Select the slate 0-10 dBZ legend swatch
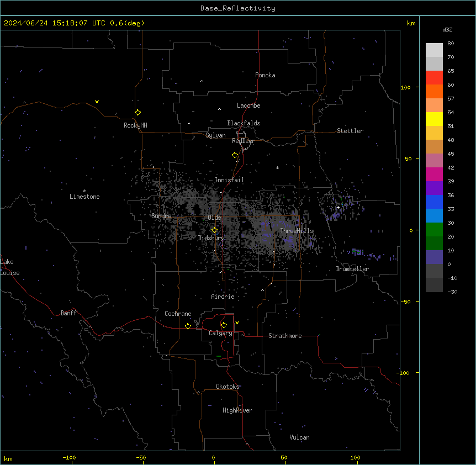 point(434,257)
